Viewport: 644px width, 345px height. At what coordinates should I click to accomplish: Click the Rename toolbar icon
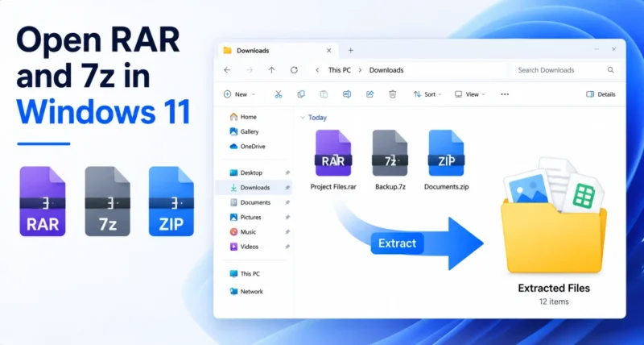coord(347,94)
